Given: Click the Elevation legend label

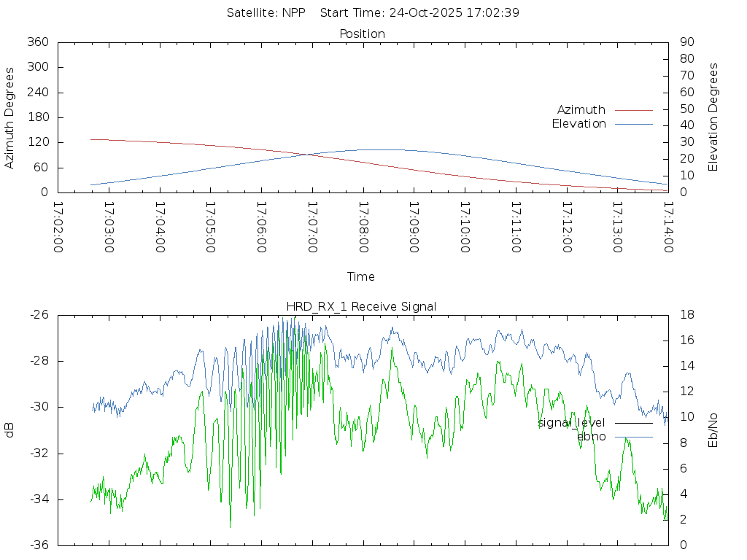Looking at the screenshot, I should (578, 124).
